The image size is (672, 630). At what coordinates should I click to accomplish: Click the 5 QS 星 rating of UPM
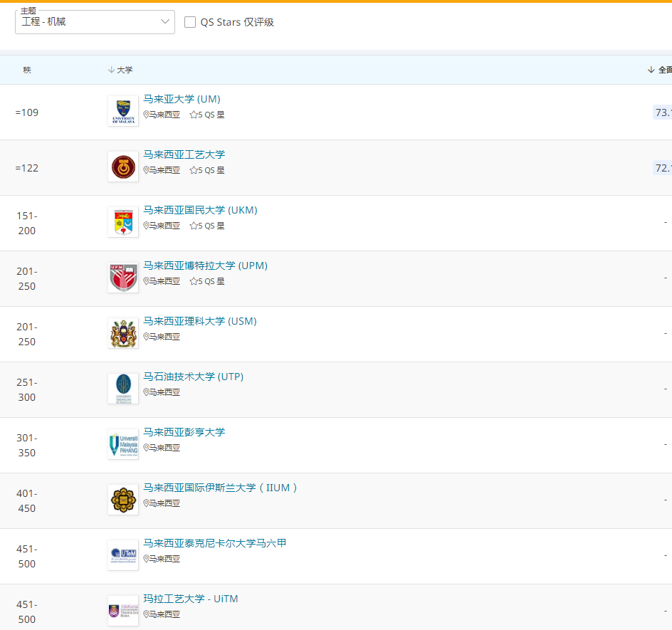coord(207,281)
